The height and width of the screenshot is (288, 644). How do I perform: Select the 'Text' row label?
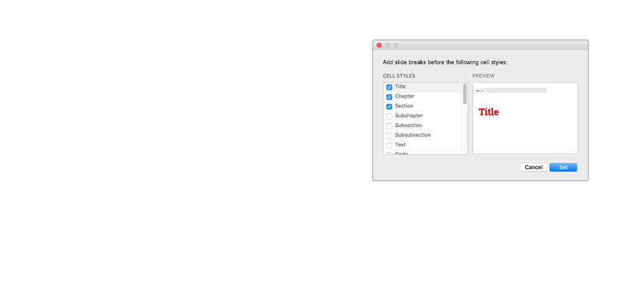click(x=401, y=145)
